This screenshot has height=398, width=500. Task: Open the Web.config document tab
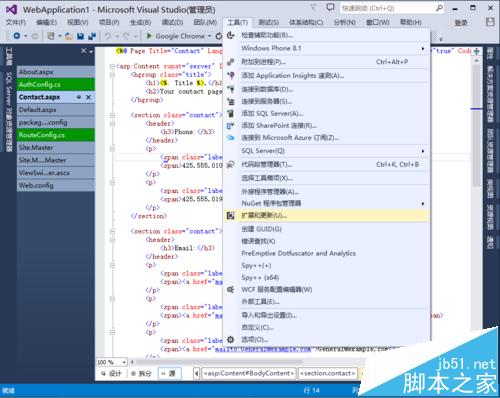pyautogui.click(x=56, y=185)
